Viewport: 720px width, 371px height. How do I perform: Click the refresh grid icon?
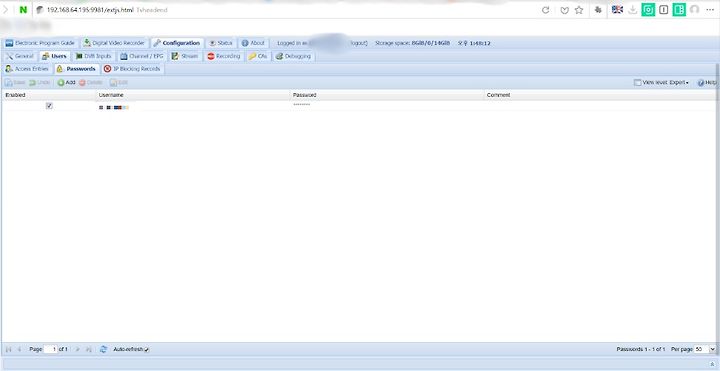coord(103,349)
